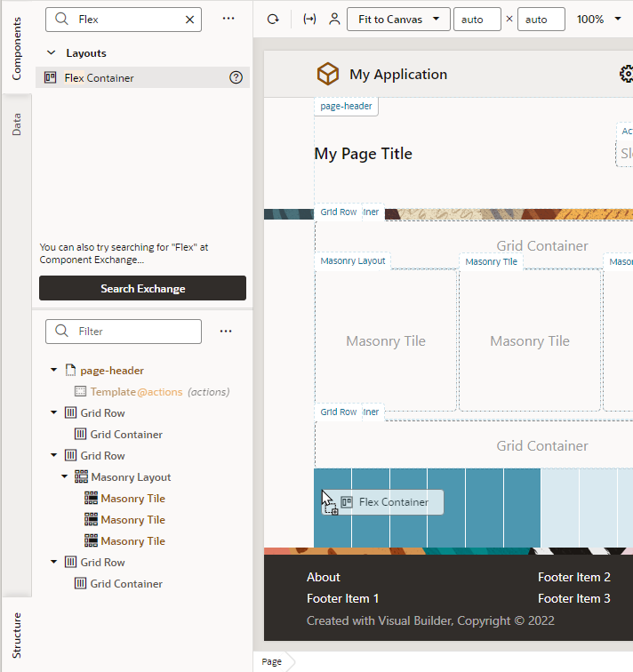Click the Masonry Layout canvas label

(x=353, y=261)
